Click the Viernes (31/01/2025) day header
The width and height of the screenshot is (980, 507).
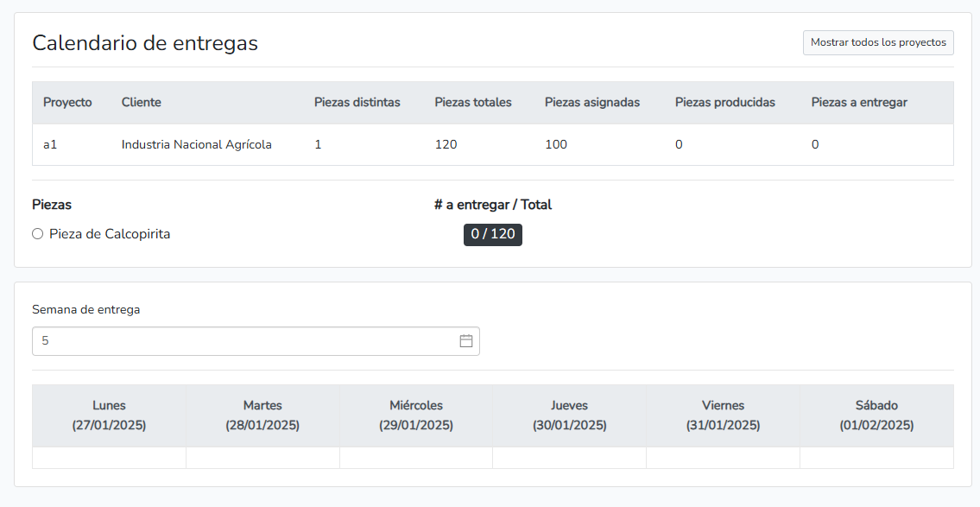click(x=723, y=415)
